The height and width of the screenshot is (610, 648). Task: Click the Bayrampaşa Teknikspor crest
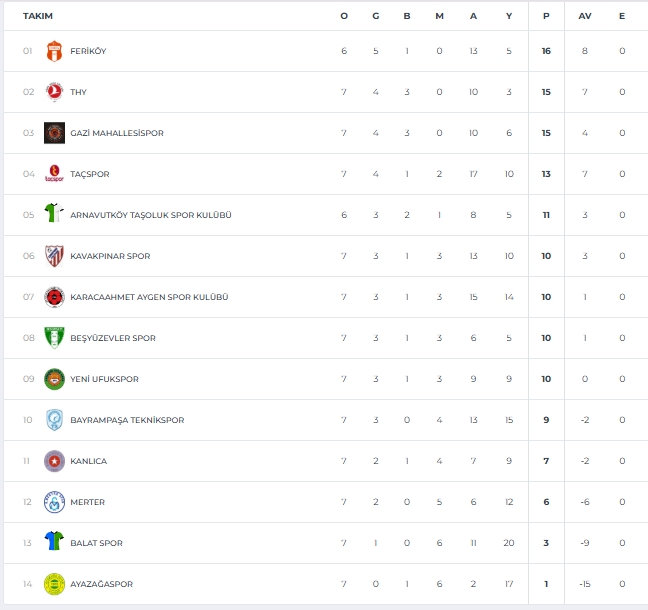tap(54, 420)
